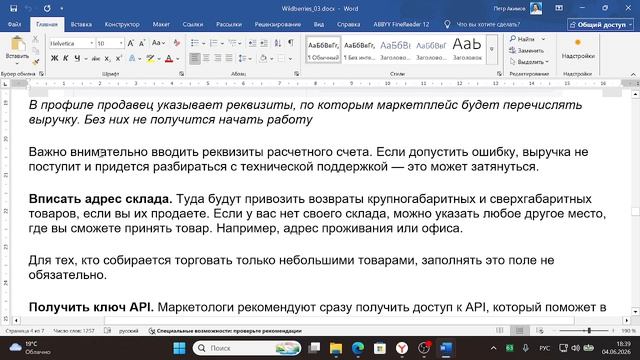Image resolution: width=640 pixels, height=360 pixels.
Task: Switch to the Вставка ribbon tab
Action: pyautogui.click(x=81, y=24)
